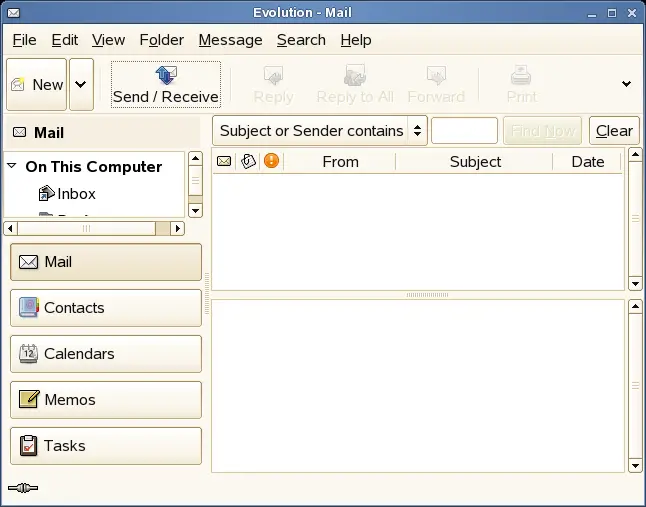This screenshot has height=507, width=646.
Task: Switch to the Calendars view
Action: (x=105, y=354)
